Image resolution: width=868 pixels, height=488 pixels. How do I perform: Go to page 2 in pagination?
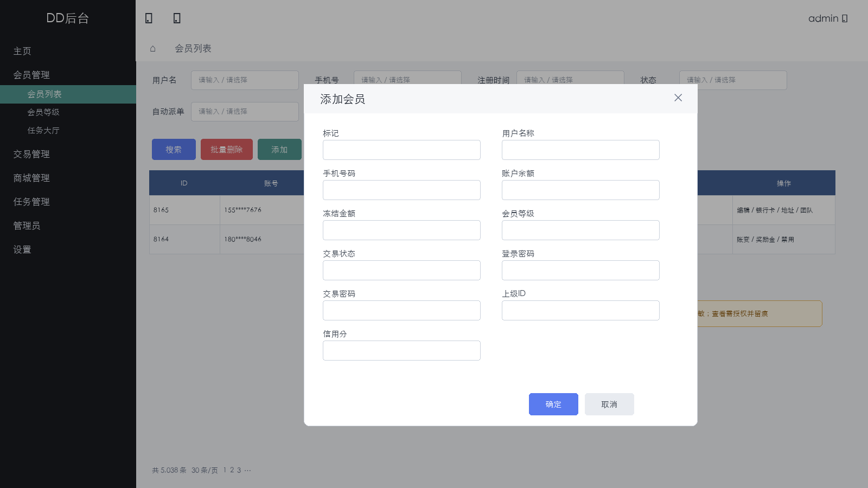[x=232, y=470]
